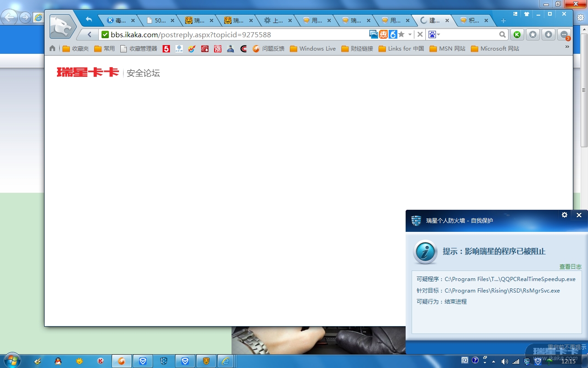Click the browser's lion logo button
The height and width of the screenshot is (368, 588).
tap(62, 27)
